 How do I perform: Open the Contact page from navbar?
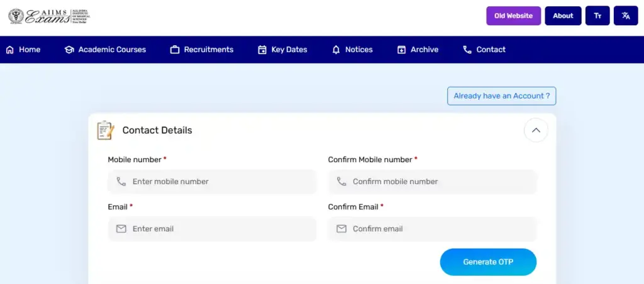pos(484,50)
